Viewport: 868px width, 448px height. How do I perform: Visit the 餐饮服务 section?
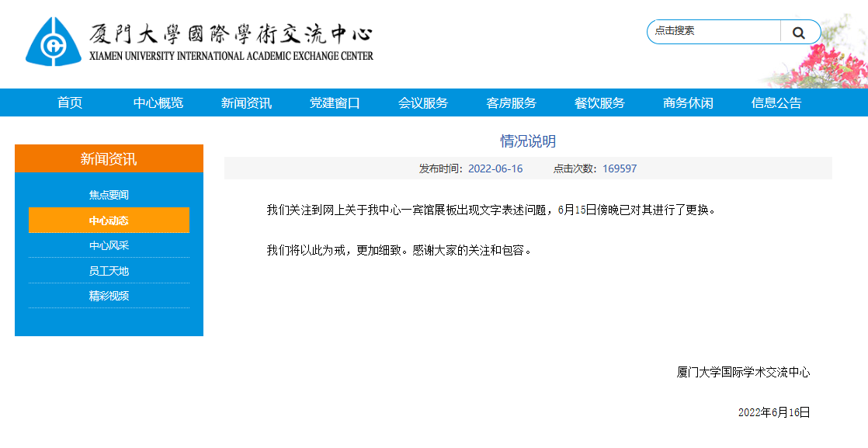click(598, 102)
